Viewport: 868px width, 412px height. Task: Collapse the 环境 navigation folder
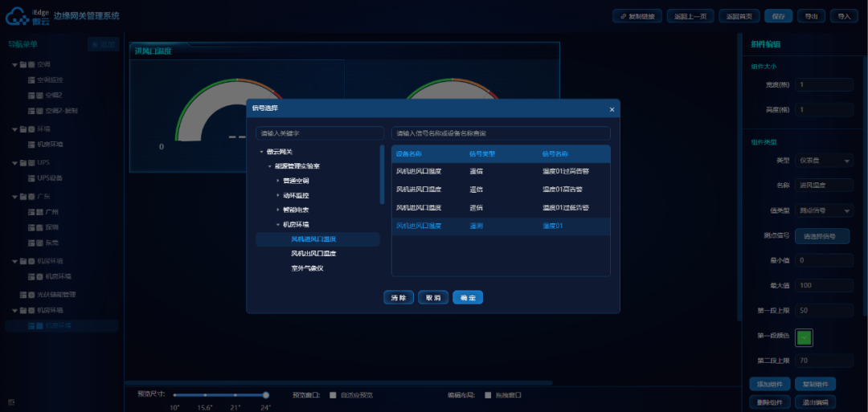click(x=15, y=128)
